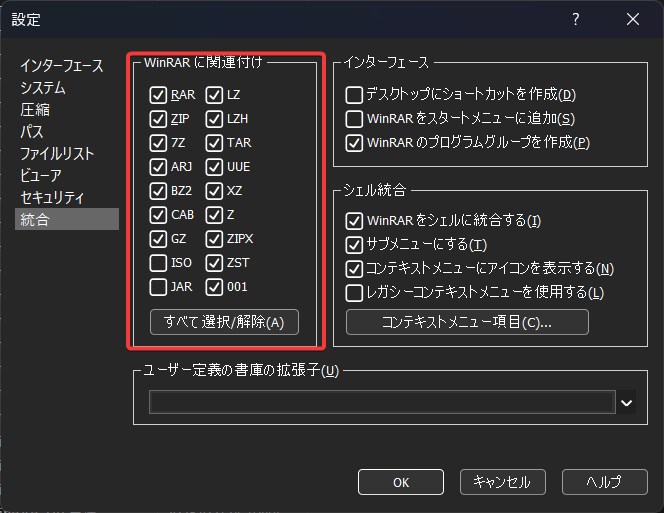Toggle the RAR association checkbox
Viewport: 664px width, 513px height.
(158, 95)
